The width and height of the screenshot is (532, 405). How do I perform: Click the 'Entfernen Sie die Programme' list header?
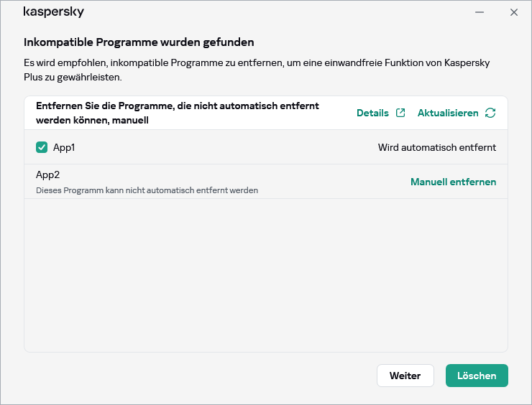pyautogui.click(x=177, y=113)
